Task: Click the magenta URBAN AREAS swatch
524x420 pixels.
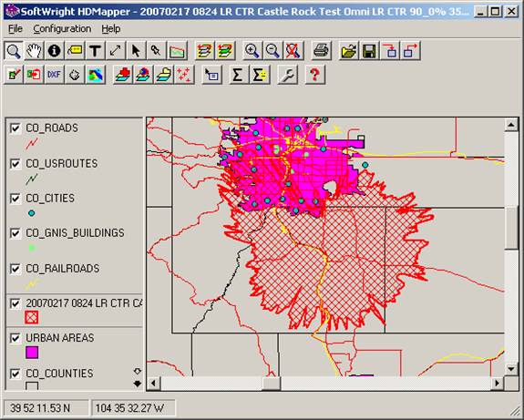Action: point(32,353)
